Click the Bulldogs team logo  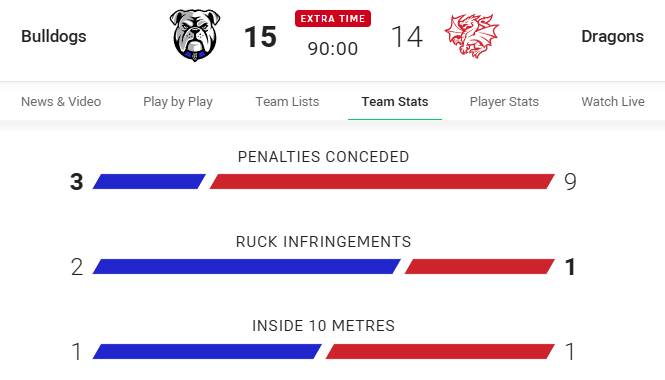coord(195,36)
